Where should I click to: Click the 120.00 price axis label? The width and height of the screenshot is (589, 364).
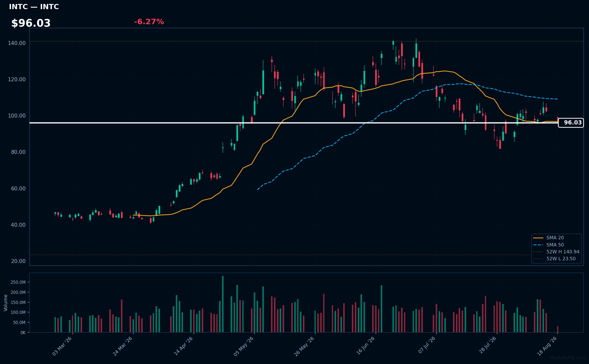tap(17, 79)
